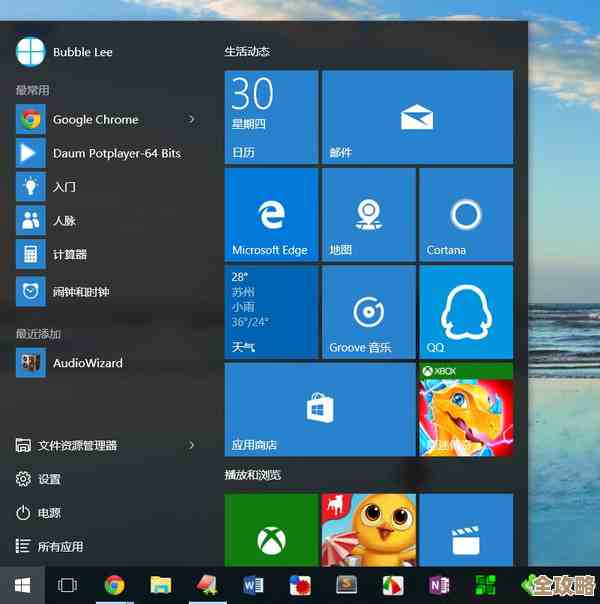Open the 闹钟和时钟 alarms app
Image resolution: width=600 pixels, height=604 pixels.
[107, 292]
